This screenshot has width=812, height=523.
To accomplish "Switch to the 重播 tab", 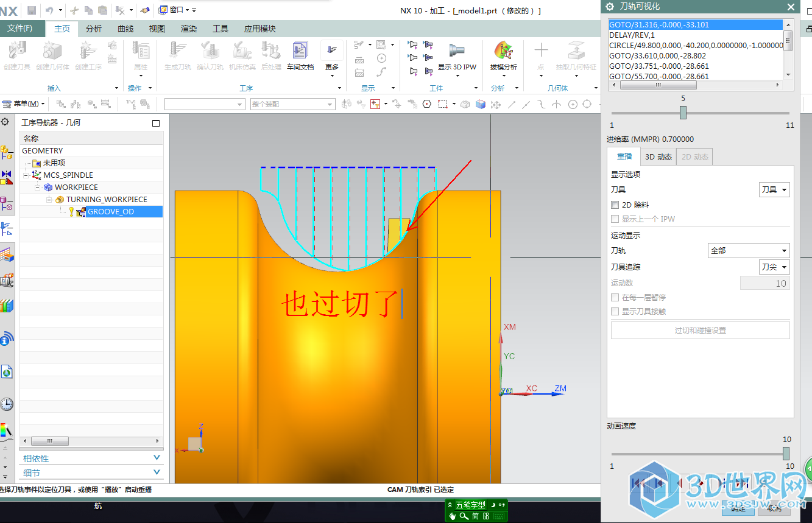I will 624,156.
